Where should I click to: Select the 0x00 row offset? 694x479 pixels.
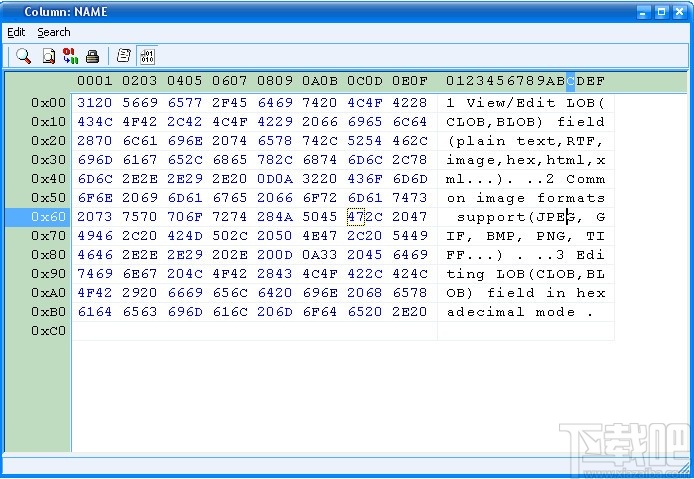48,103
